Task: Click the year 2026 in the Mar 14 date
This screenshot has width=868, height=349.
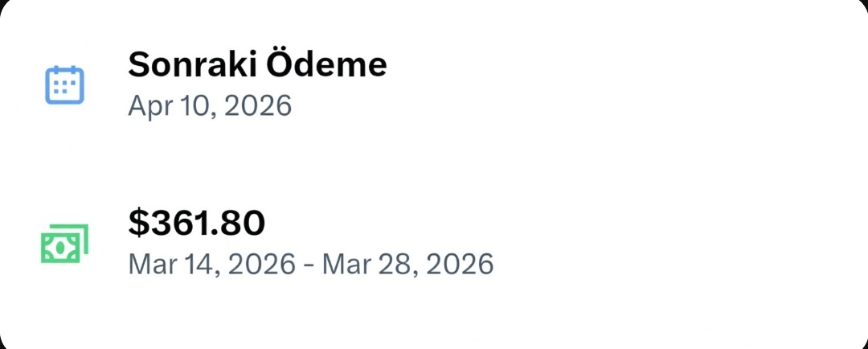Action: tap(261, 264)
